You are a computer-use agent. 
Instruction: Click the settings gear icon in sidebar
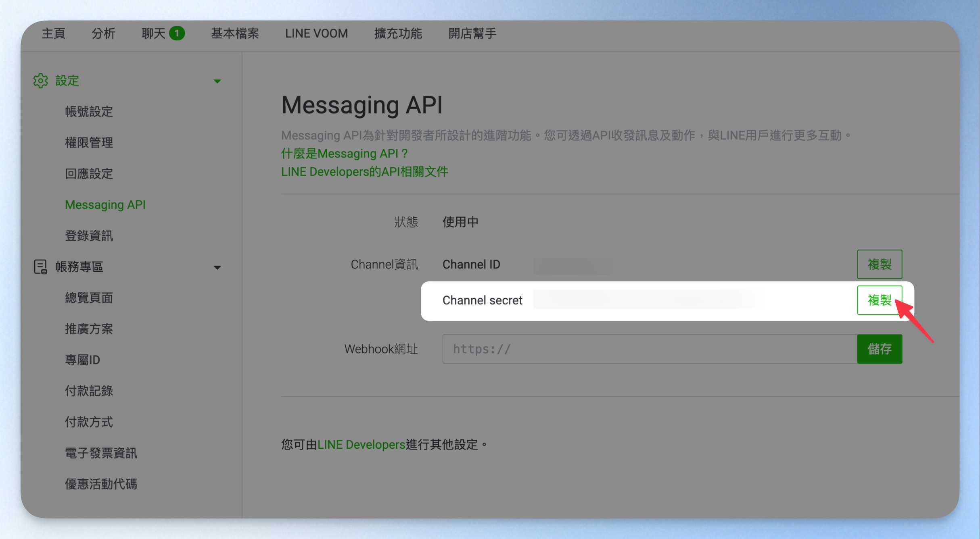[40, 81]
